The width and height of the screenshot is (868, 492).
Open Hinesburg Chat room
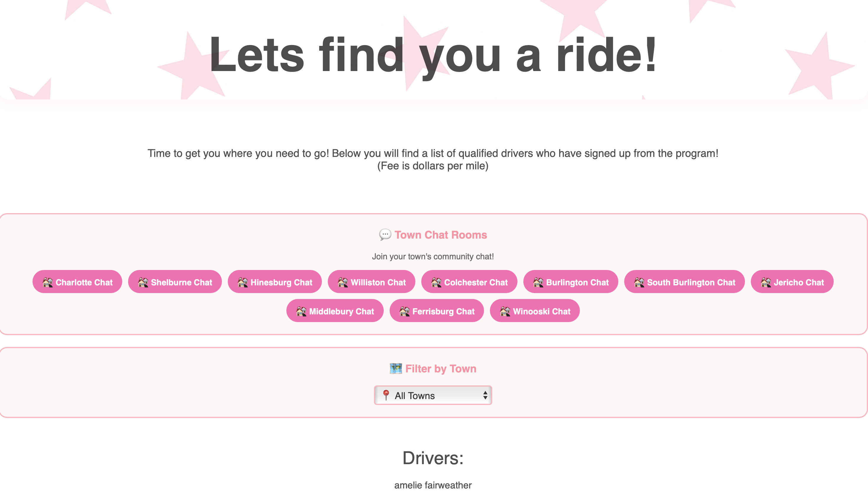[275, 282]
